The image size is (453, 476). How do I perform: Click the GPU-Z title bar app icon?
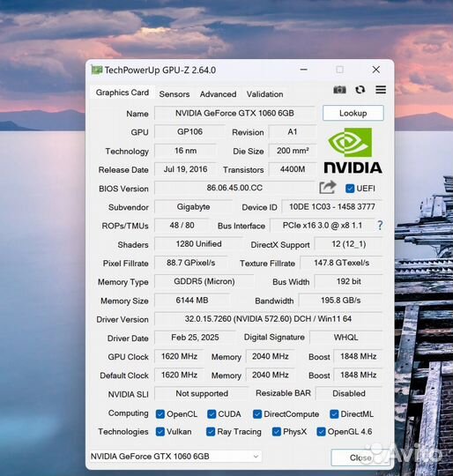97,71
